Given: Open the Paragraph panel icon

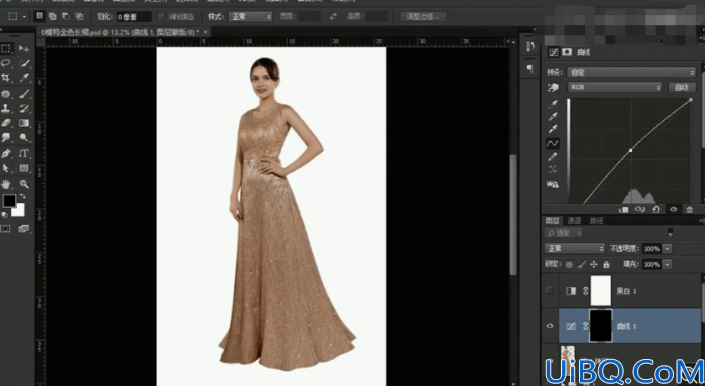Looking at the screenshot, I should pos(531,69).
